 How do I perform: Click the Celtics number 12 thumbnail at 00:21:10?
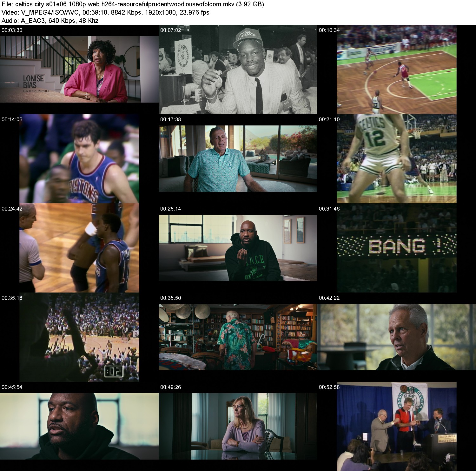(397, 159)
